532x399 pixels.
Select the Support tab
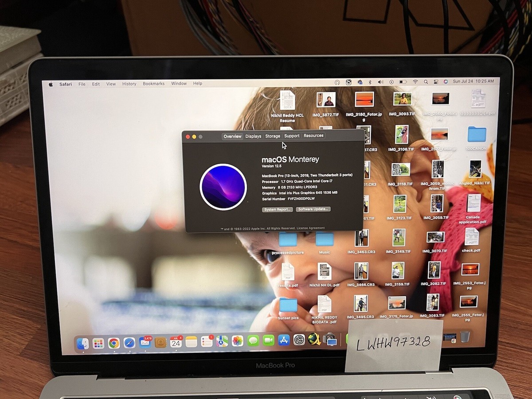pos(292,136)
